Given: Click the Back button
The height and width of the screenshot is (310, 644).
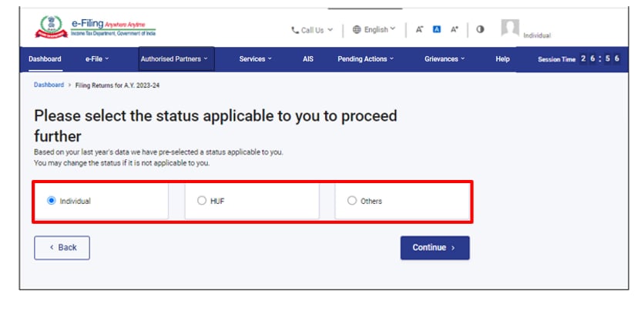Looking at the screenshot, I should pos(62,248).
